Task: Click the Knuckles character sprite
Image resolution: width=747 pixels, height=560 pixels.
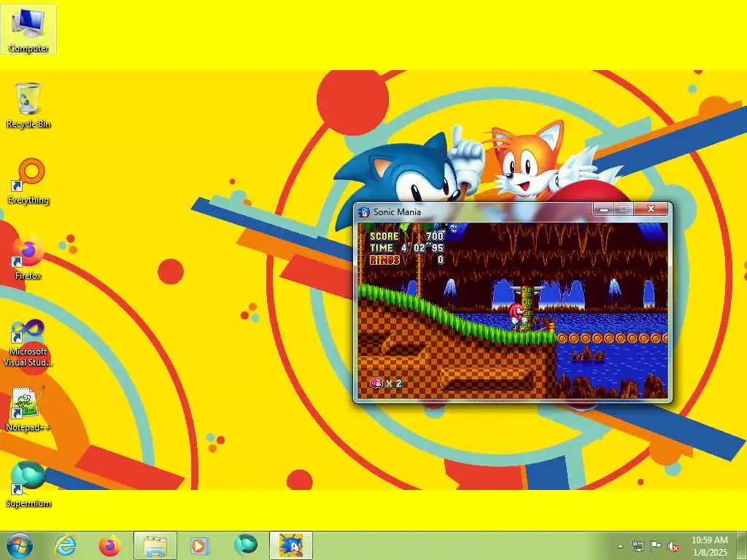Action: click(x=517, y=316)
